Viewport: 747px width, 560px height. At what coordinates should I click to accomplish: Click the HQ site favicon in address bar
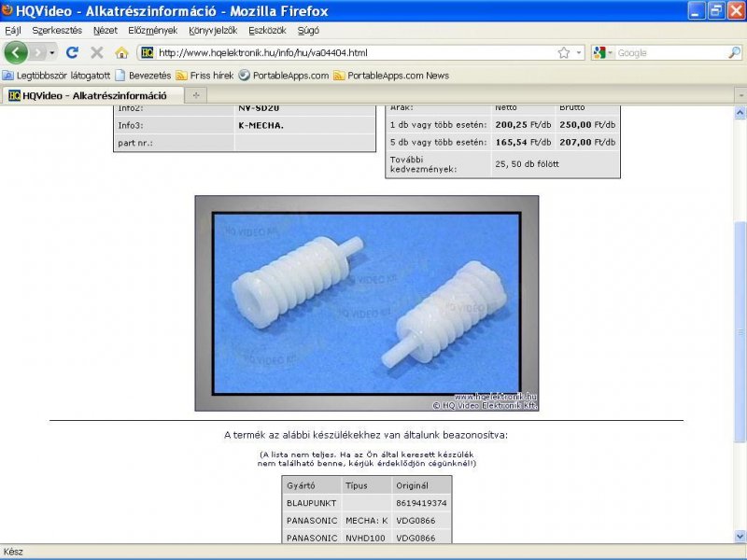(x=148, y=52)
